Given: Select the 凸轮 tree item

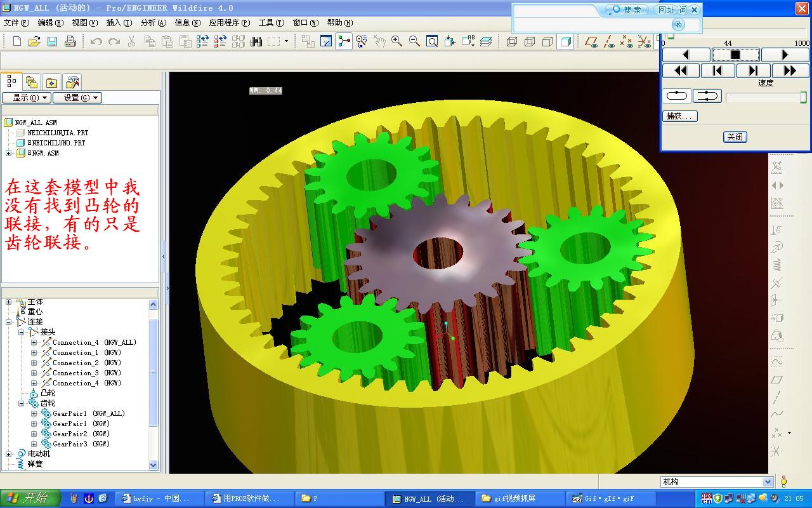Looking at the screenshot, I should 48,393.
